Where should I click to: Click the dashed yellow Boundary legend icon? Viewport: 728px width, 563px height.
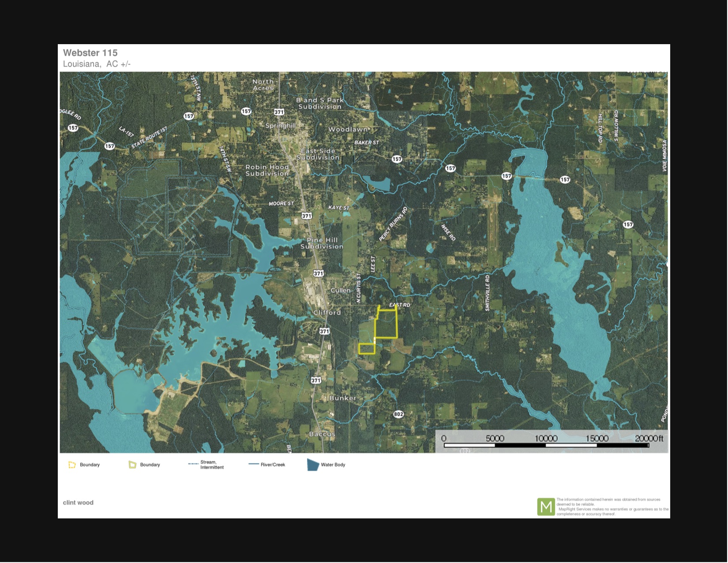point(72,465)
